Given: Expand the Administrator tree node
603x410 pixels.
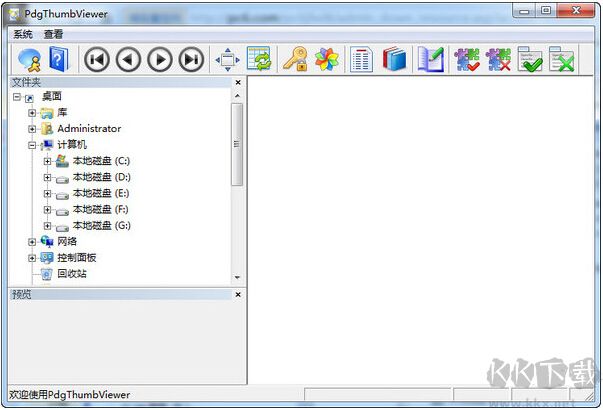Looking at the screenshot, I should (x=32, y=129).
